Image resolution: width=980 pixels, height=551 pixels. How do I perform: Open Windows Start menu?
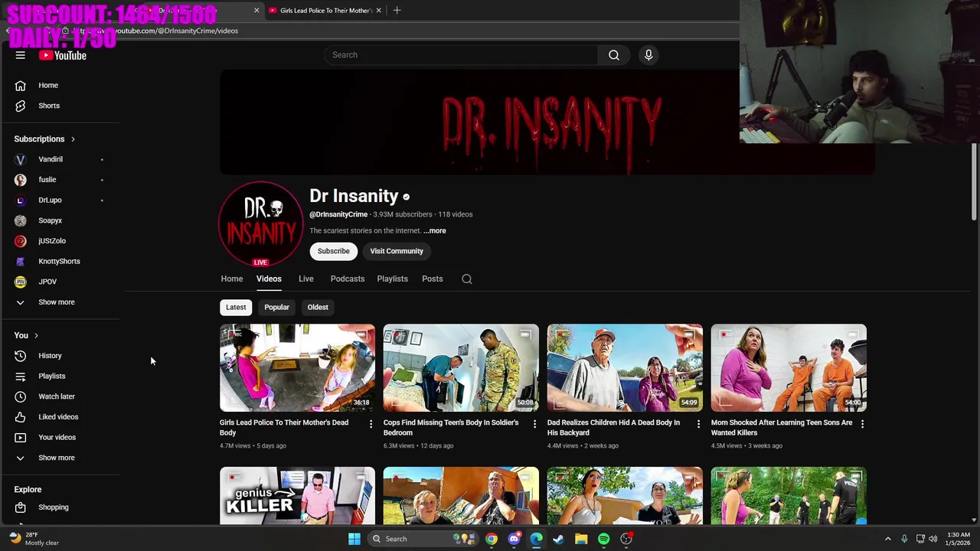[354, 539]
